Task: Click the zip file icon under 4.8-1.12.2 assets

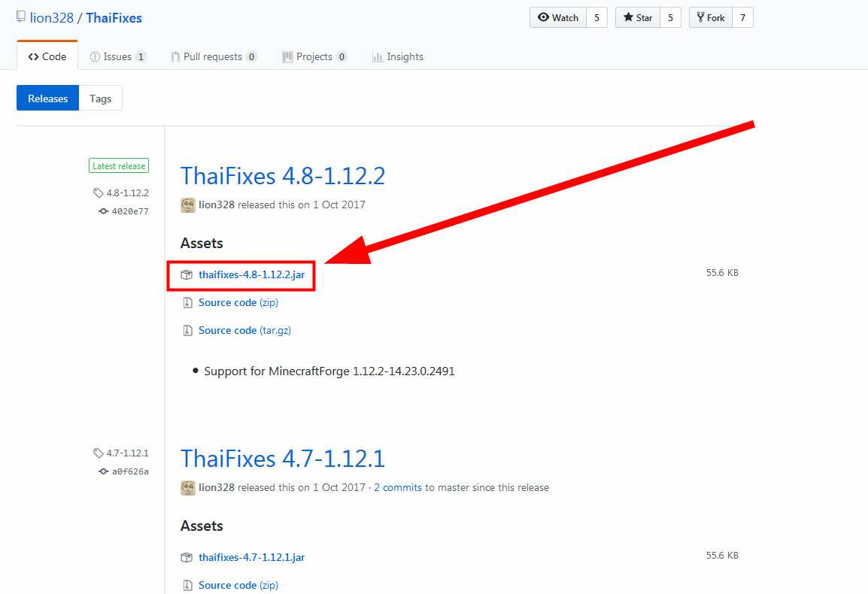Action: (x=187, y=303)
